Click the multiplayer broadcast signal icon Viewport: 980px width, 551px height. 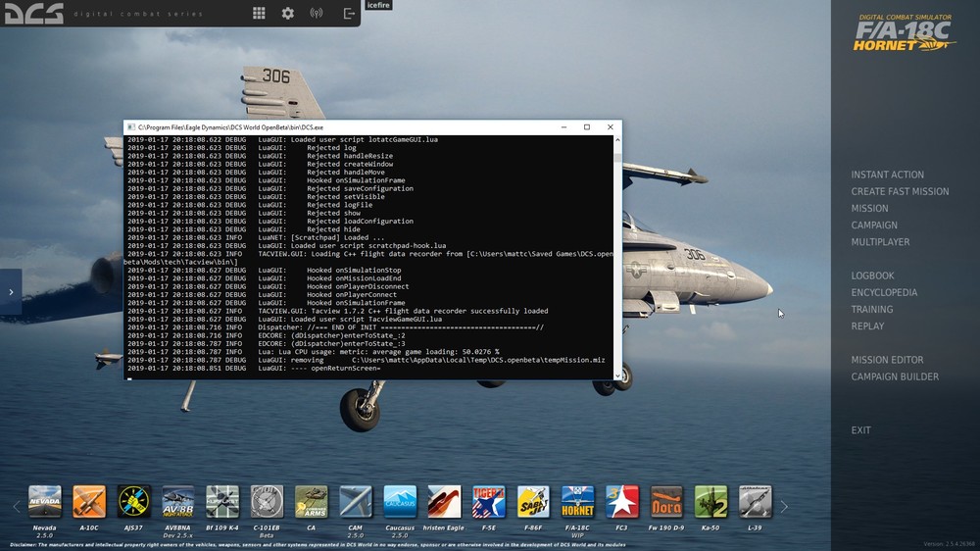coord(317,13)
